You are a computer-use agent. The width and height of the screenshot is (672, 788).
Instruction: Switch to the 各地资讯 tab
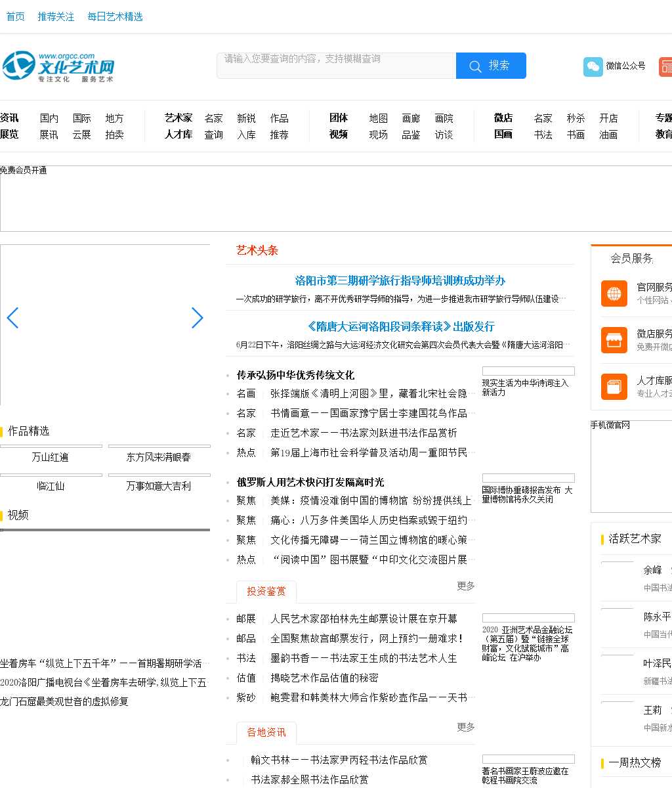pyautogui.click(x=266, y=732)
